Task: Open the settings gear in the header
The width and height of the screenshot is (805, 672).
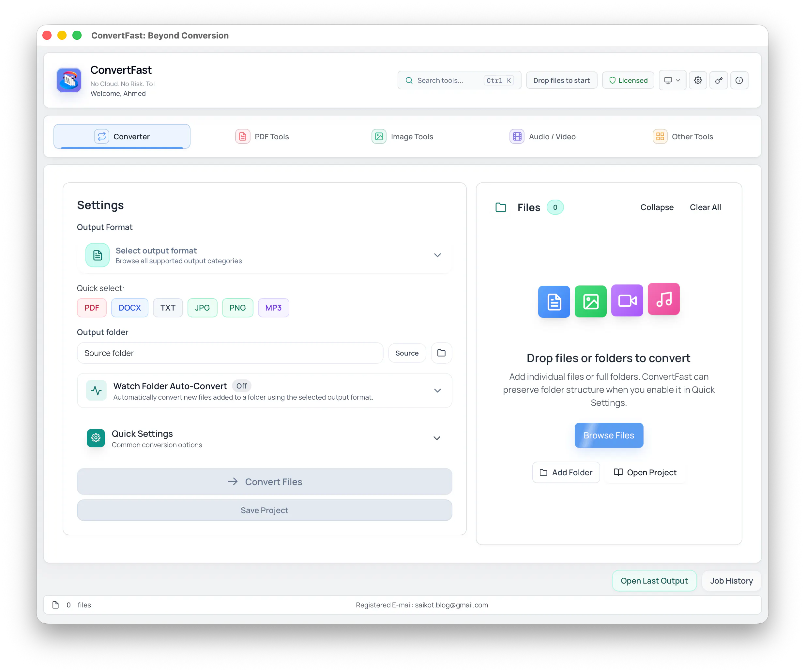Action: (x=698, y=81)
